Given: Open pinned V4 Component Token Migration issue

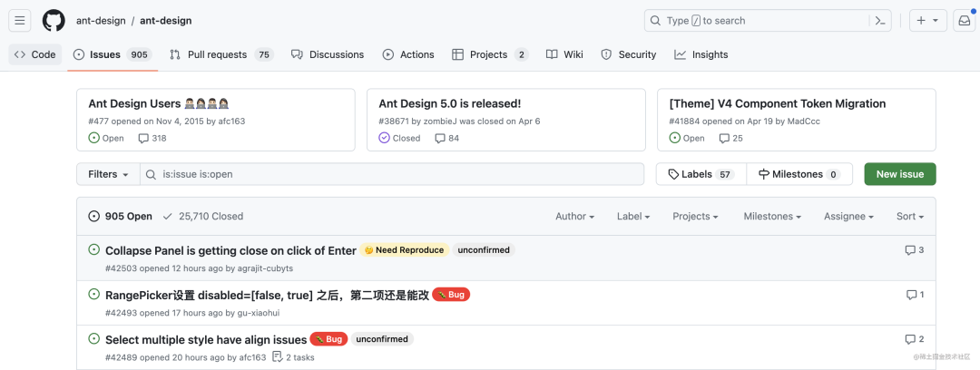Looking at the screenshot, I should point(778,103).
